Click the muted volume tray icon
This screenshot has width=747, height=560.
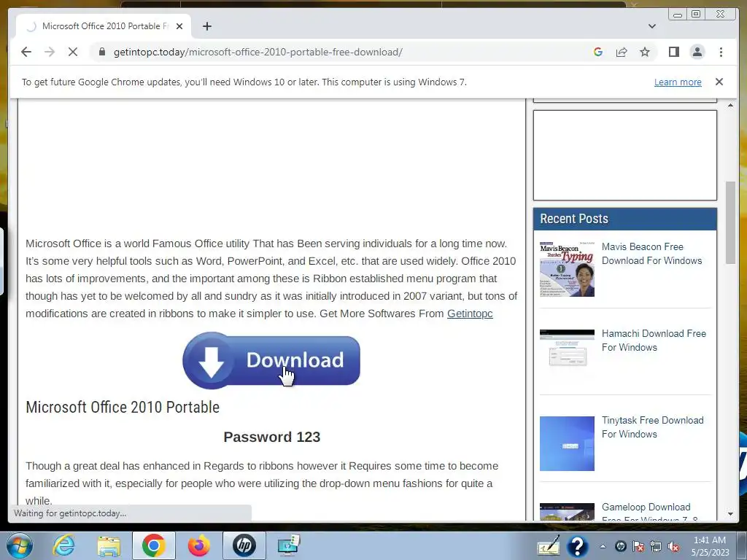coord(673,547)
